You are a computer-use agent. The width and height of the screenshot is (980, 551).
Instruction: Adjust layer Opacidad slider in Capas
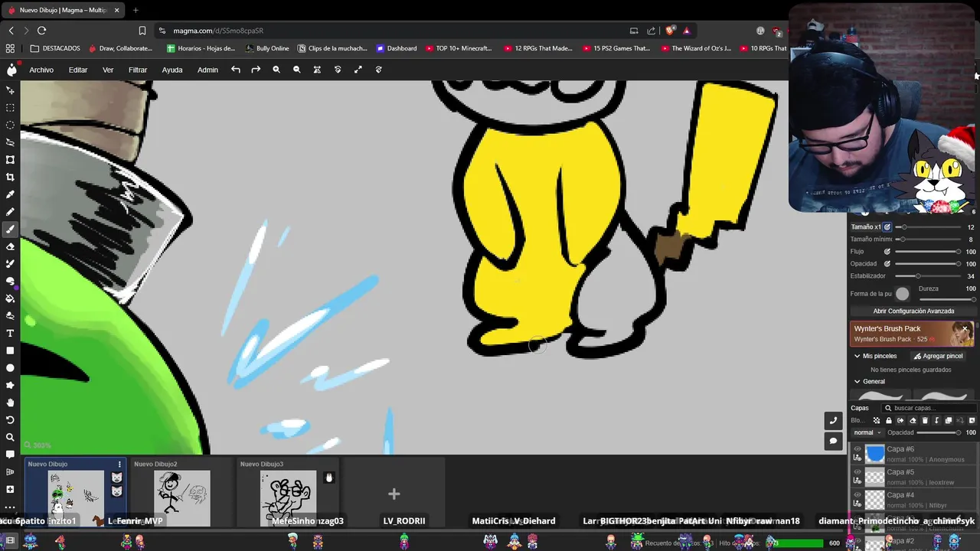coord(939,432)
